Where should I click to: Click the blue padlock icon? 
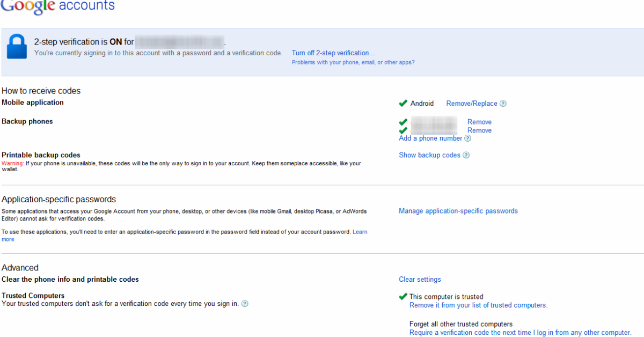[17, 47]
